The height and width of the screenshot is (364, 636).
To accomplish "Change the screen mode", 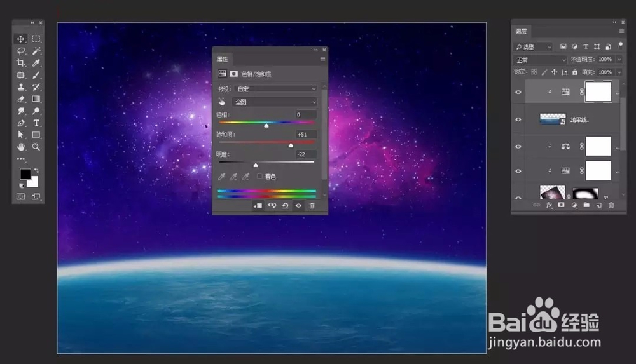I will pyautogui.click(x=36, y=196).
